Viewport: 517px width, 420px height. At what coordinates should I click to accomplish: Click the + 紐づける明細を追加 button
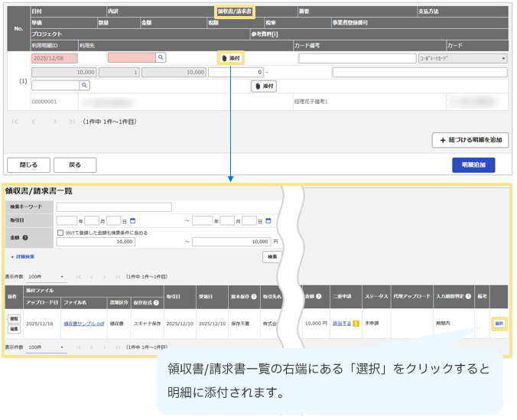470,140
